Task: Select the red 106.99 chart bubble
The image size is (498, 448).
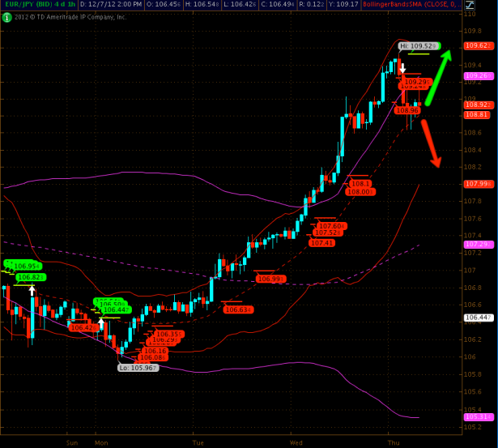Action: click(x=271, y=279)
